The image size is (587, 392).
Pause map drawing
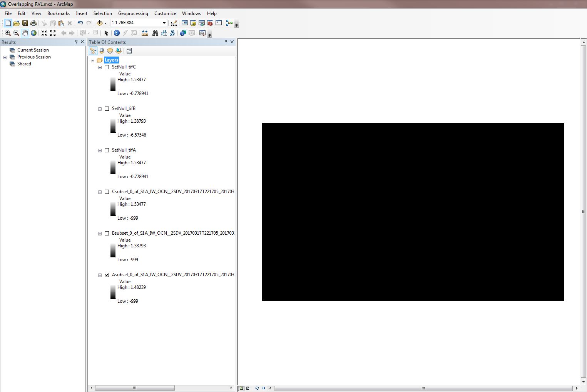pyautogui.click(x=264, y=388)
